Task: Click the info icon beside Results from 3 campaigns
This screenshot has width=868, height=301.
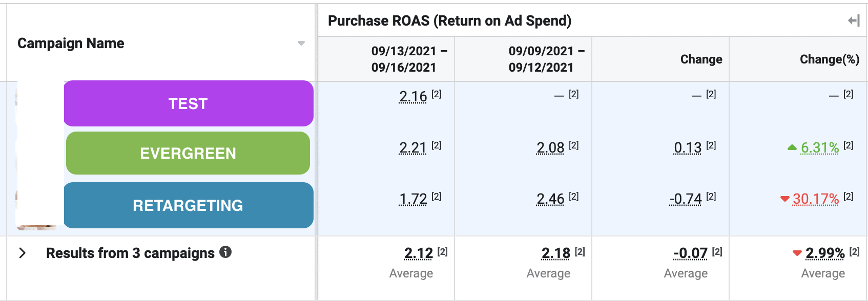Action: click(225, 252)
